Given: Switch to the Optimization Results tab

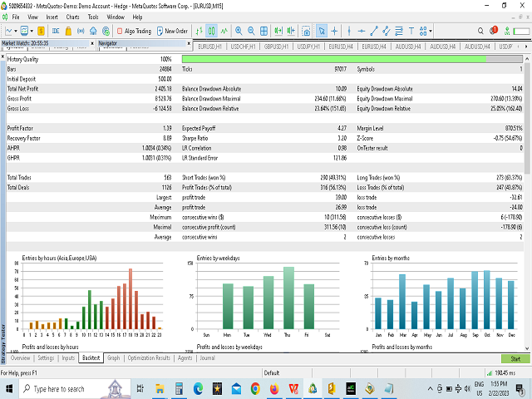Looking at the screenshot, I should tap(149, 358).
